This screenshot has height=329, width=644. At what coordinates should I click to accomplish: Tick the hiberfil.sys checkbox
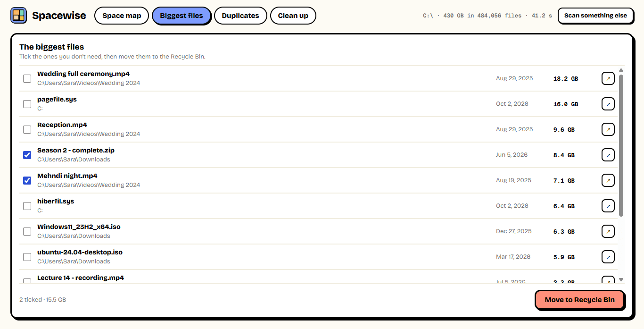point(27,206)
